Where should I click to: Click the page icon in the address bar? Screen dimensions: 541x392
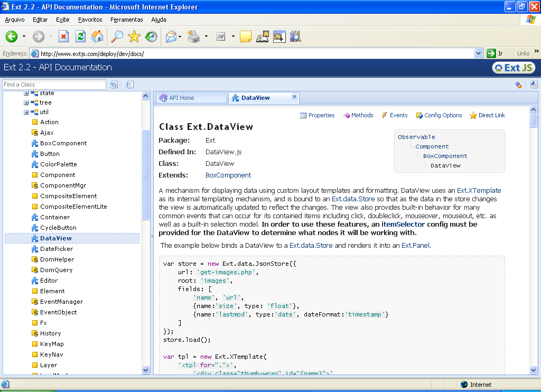(34, 53)
